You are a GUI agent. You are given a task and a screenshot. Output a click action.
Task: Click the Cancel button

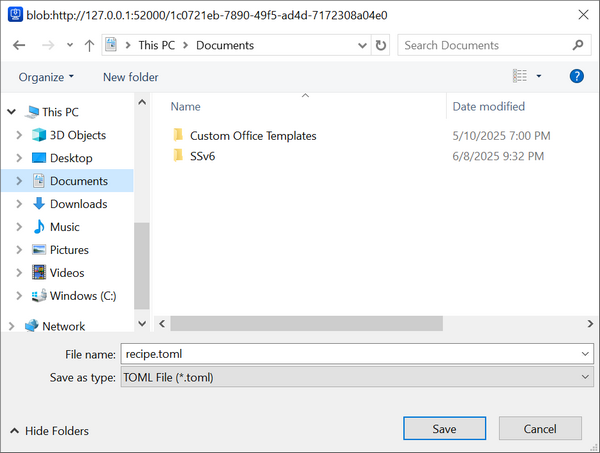(x=540, y=429)
